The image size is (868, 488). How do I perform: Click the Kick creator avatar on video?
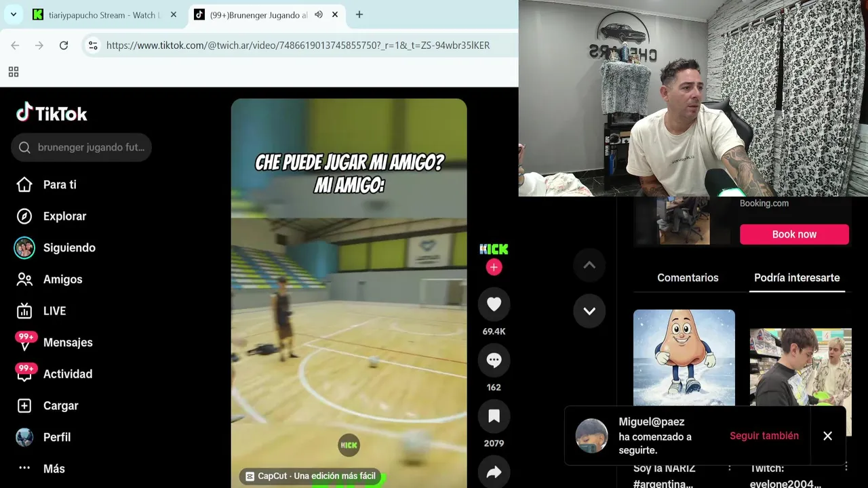(494, 249)
